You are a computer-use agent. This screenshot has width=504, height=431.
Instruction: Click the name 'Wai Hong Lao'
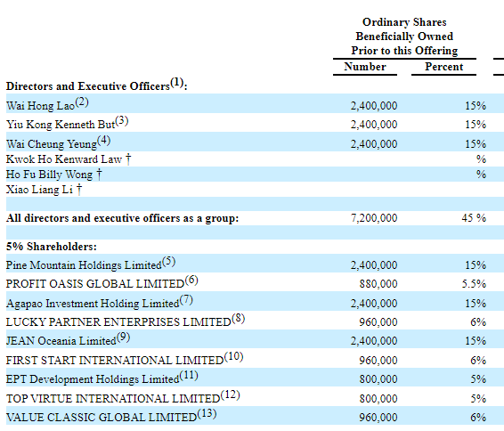(x=40, y=106)
